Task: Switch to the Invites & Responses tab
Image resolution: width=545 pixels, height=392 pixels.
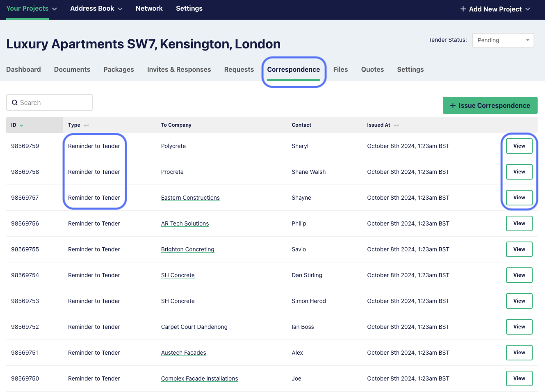Action: click(179, 70)
